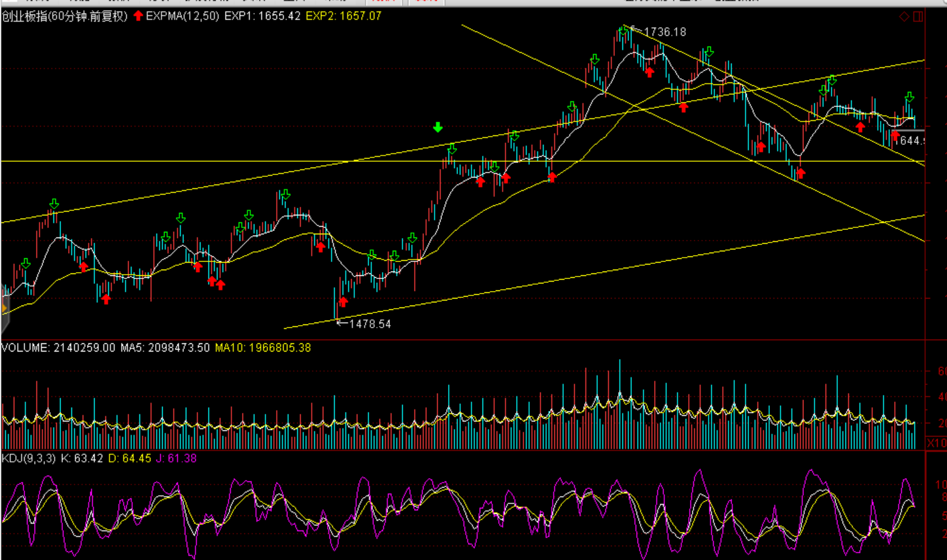This screenshot has width=947, height=560.
Task: Click the X10 volume scale label
Action: (936, 443)
